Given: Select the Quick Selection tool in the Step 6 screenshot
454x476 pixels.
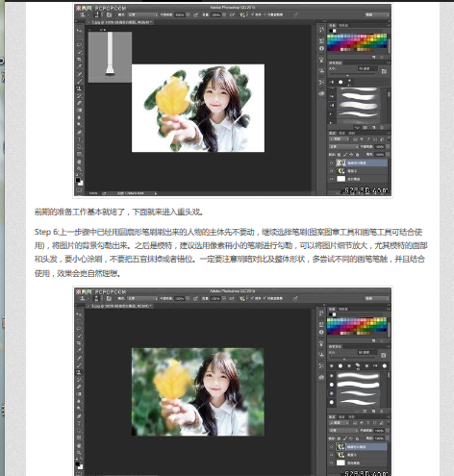Looking at the screenshot, I should [x=79, y=336].
